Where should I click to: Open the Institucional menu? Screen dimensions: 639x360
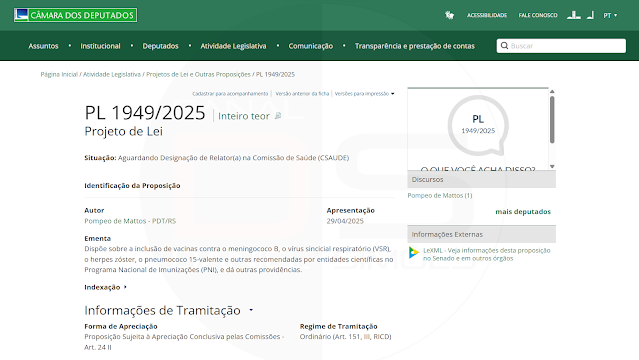pos(100,46)
